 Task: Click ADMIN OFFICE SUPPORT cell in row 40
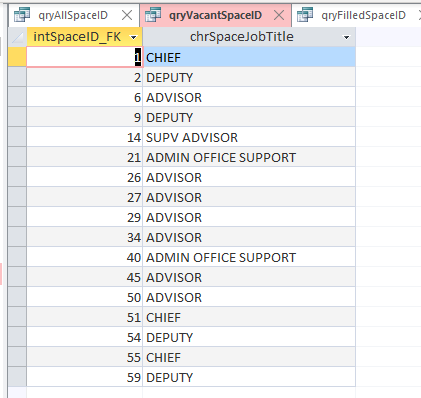tap(249, 257)
